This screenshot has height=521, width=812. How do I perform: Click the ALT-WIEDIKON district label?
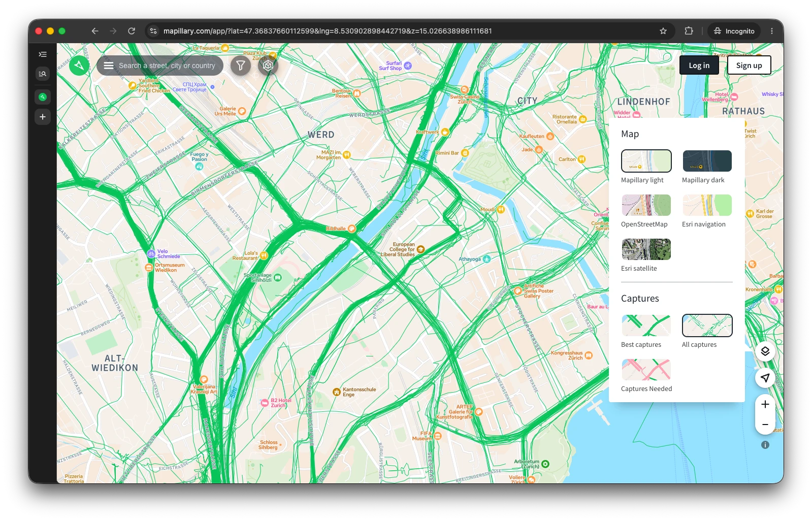(x=115, y=363)
